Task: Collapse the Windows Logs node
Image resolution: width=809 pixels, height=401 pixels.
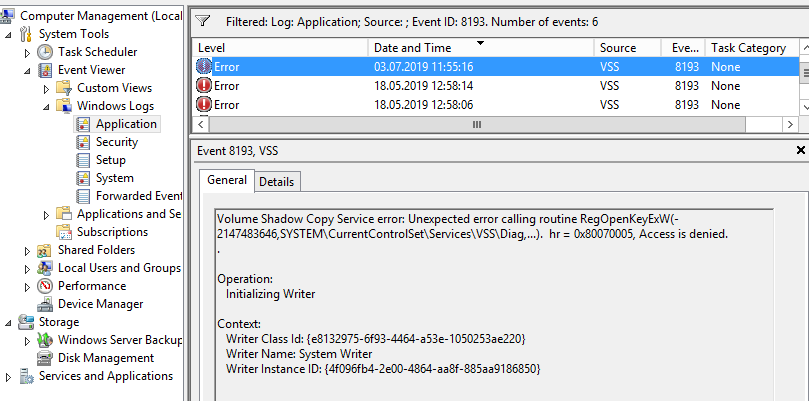Action: coord(46,106)
